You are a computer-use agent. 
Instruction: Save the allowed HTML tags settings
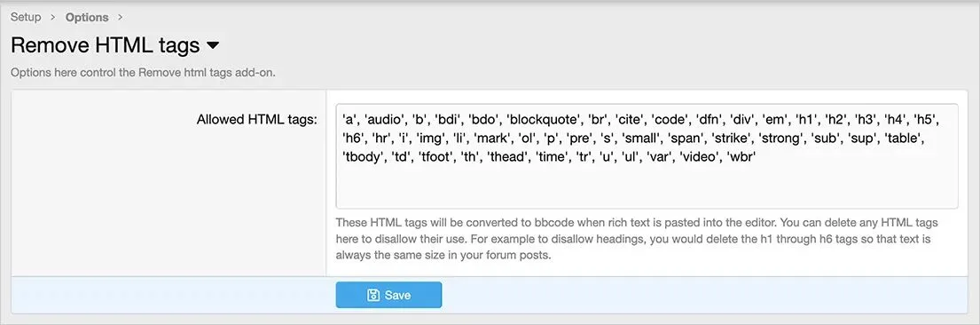tap(388, 295)
